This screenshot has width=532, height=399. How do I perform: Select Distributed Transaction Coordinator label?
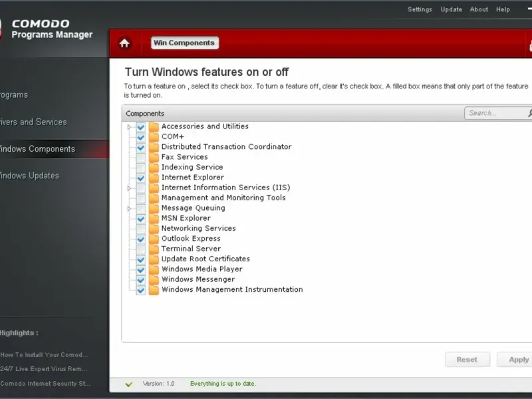coord(226,147)
